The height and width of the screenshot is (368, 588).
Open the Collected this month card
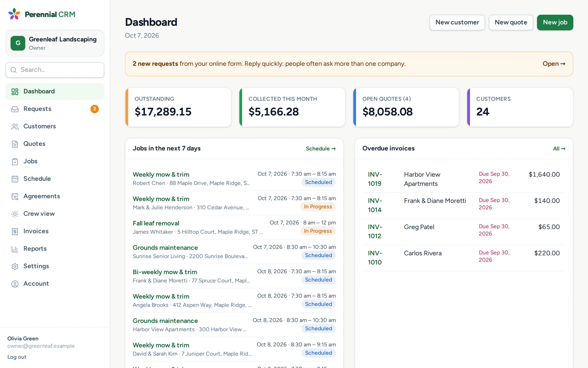292,107
